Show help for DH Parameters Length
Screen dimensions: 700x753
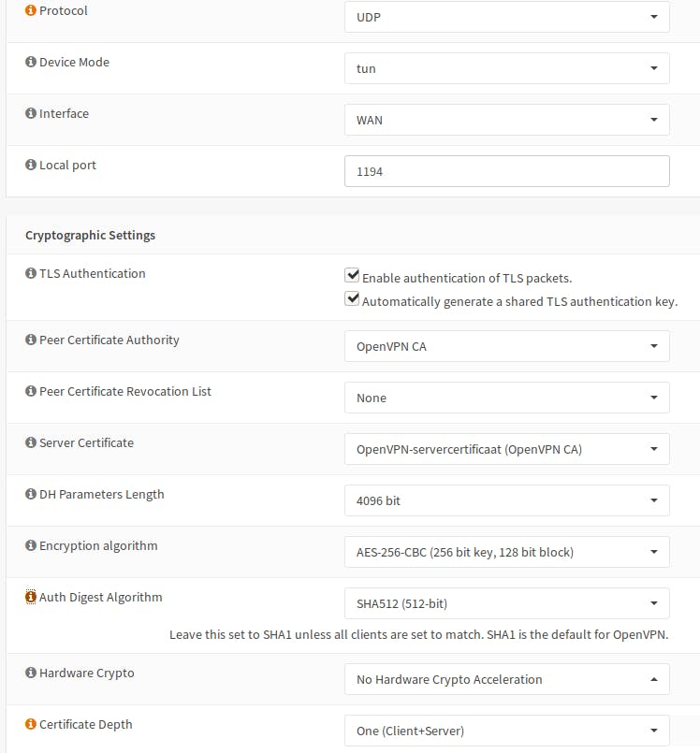coord(31,494)
